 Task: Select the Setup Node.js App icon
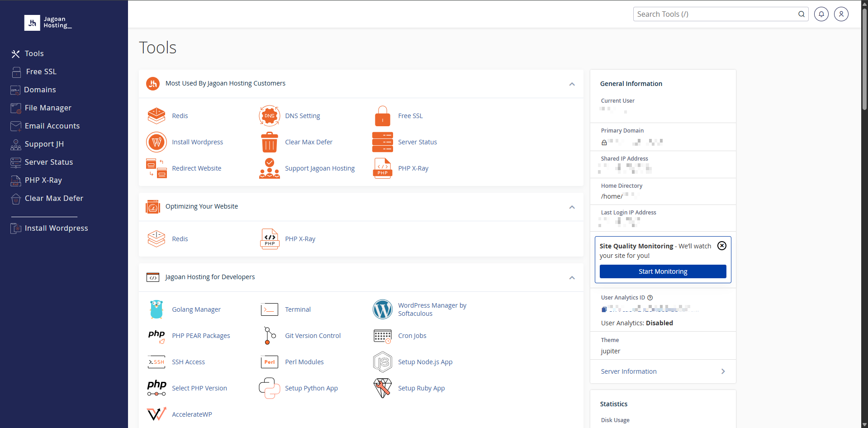pyautogui.click(x=383, y=361)
